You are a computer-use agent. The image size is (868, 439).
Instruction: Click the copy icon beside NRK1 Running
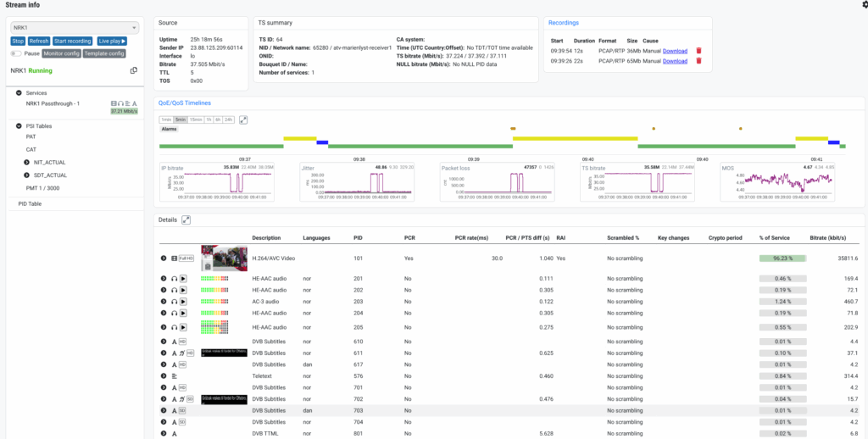click(134, 70)
